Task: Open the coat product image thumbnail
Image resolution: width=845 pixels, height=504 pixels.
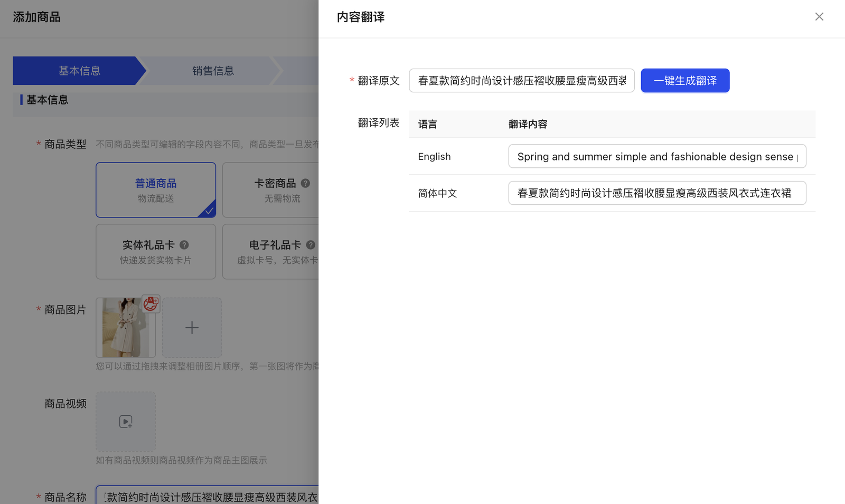Action: (123, 331)
